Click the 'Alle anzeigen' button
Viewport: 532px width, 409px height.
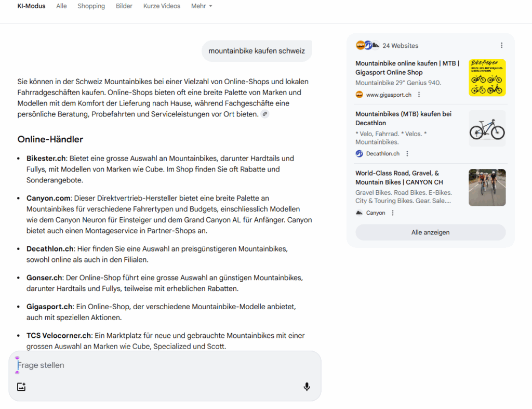click(x=430, y=232)
